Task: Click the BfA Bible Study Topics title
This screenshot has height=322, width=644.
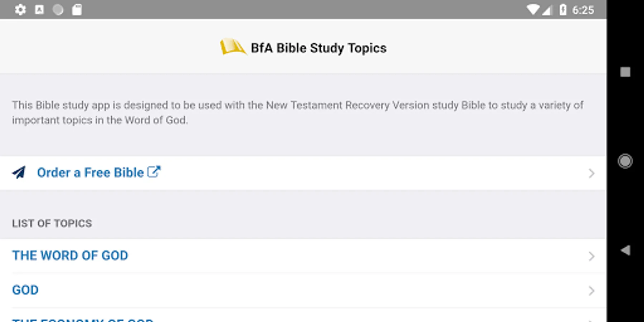Action: [x=318, y=48]
